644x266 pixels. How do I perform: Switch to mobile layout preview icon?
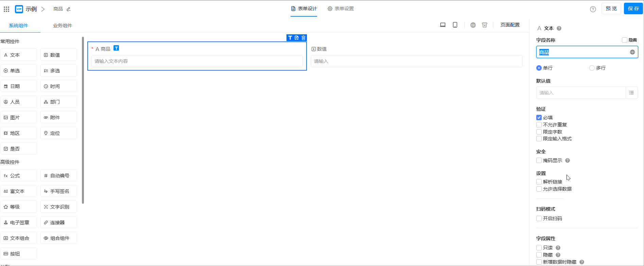(455, 25)
